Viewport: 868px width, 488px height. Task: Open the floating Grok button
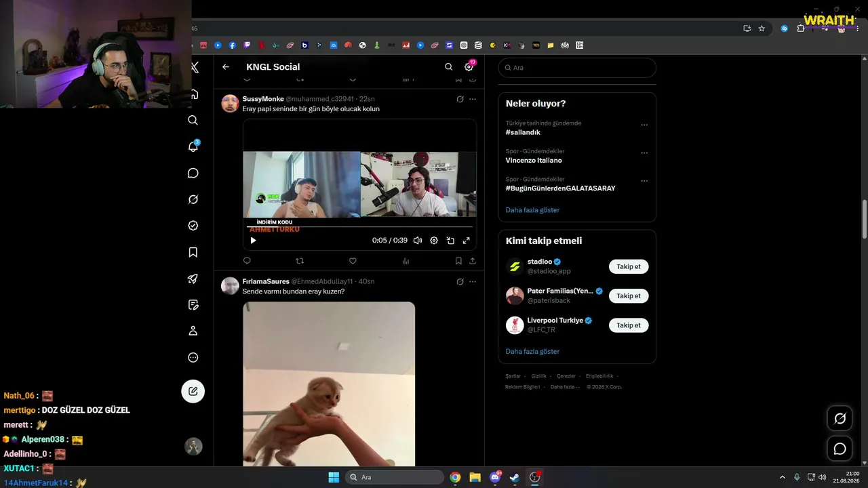point(840,419)
